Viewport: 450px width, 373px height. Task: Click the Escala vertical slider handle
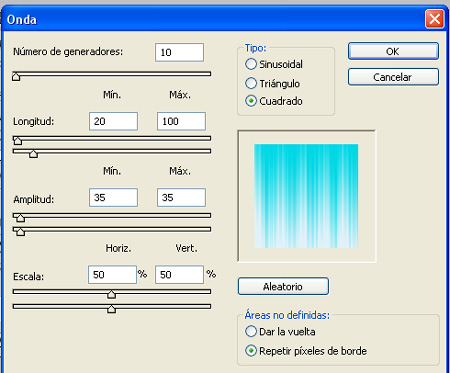[x=111, y=309]
